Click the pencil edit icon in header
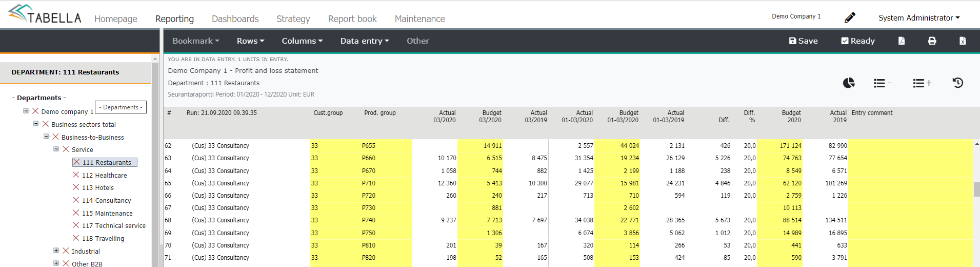980x267 pixels. point(850,17)
